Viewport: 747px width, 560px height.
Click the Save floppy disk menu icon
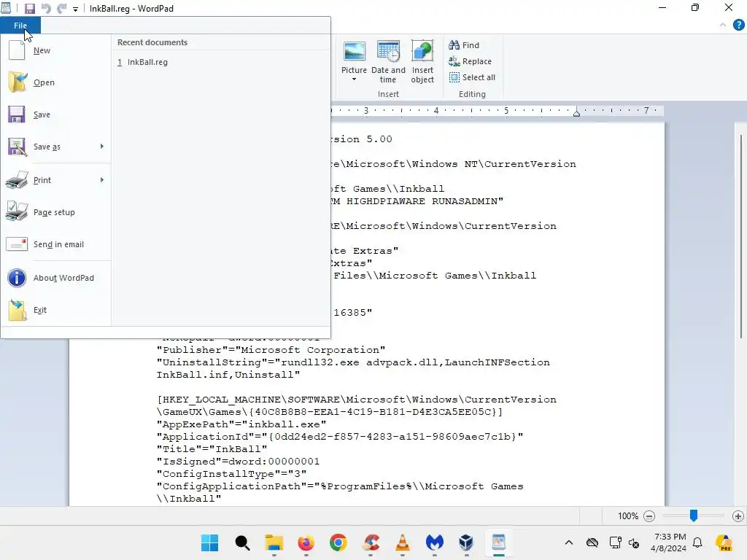pyautogui.click(x=17, y=114)
